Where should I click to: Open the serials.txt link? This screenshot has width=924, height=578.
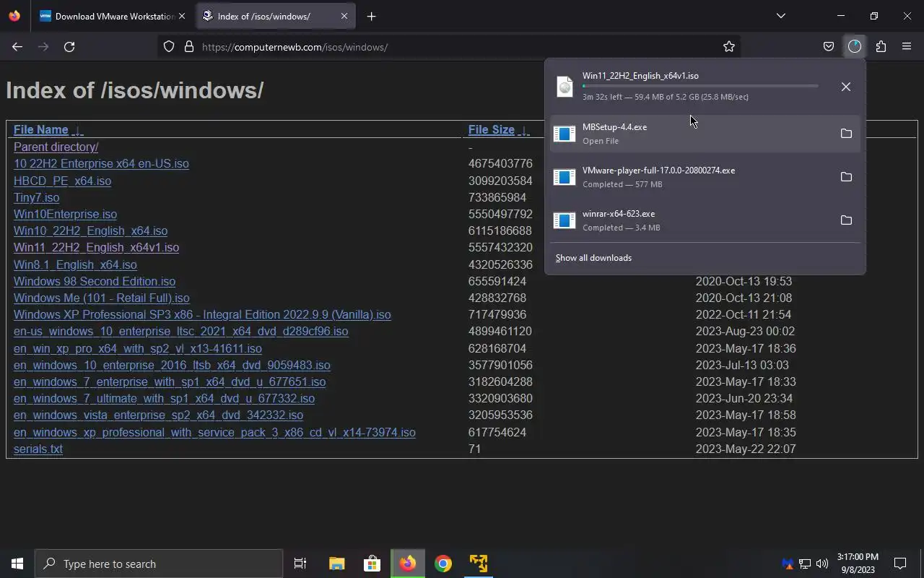[x=38, y=449]
